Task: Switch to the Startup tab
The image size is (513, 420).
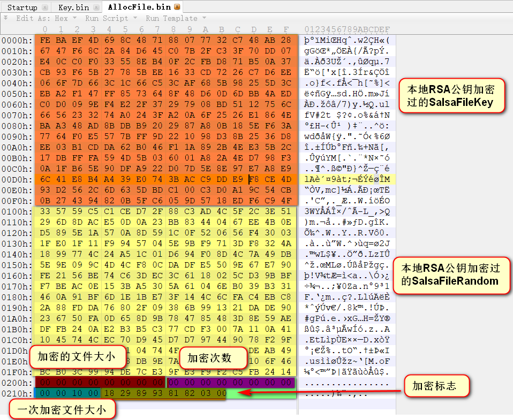Action: tap(22, 7)
